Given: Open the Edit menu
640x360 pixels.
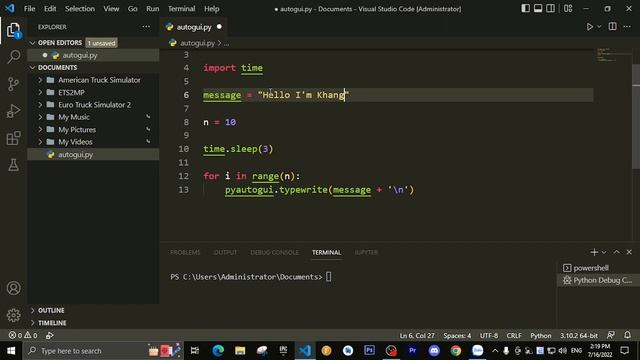Looking at the screenshot, I should [x=50, y=9].
